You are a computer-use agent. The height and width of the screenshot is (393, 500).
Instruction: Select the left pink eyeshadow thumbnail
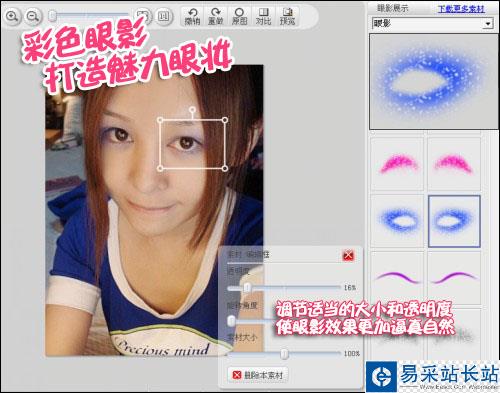click(397, 164)
